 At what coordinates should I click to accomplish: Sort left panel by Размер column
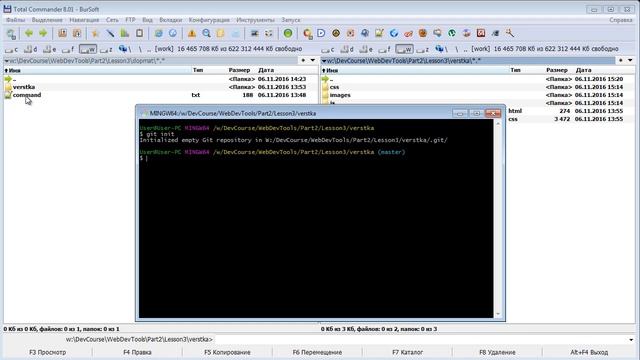pyautogui.click(x=239, y=70)
